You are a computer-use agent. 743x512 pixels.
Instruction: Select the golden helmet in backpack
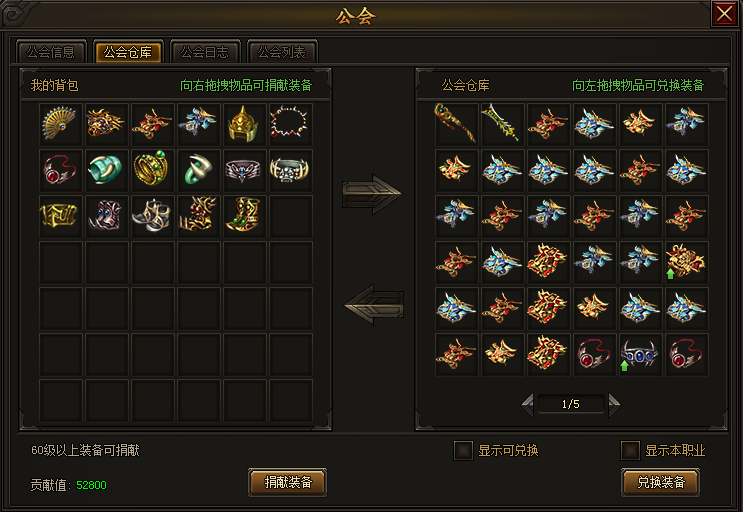pyautogui.click(x=244, y=124)
